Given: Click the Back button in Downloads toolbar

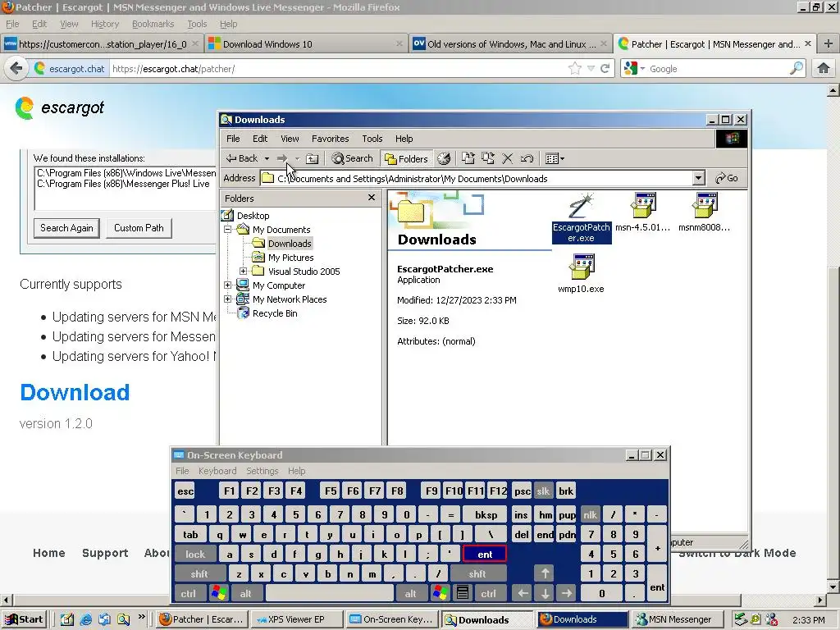Looking at the screenshot, I should click(242, 158).
